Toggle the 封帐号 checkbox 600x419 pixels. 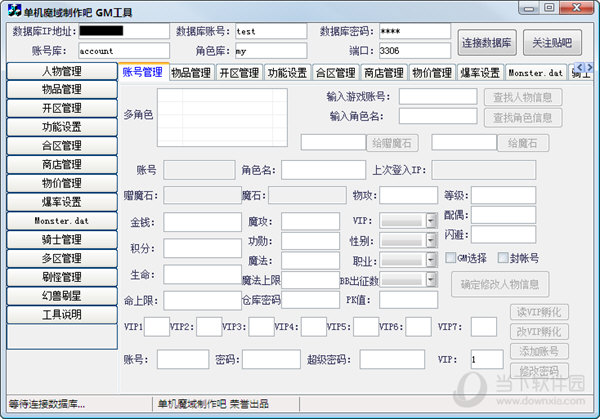(503, 258)
